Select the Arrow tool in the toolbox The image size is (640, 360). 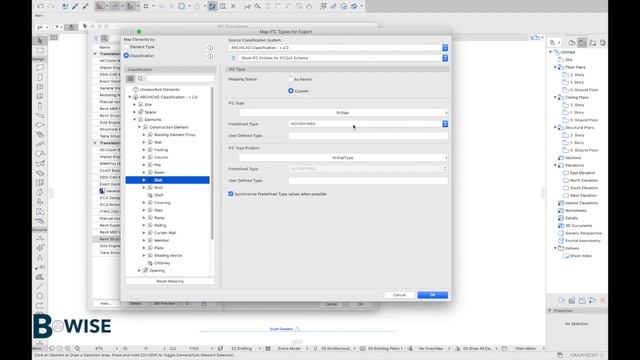40,40
